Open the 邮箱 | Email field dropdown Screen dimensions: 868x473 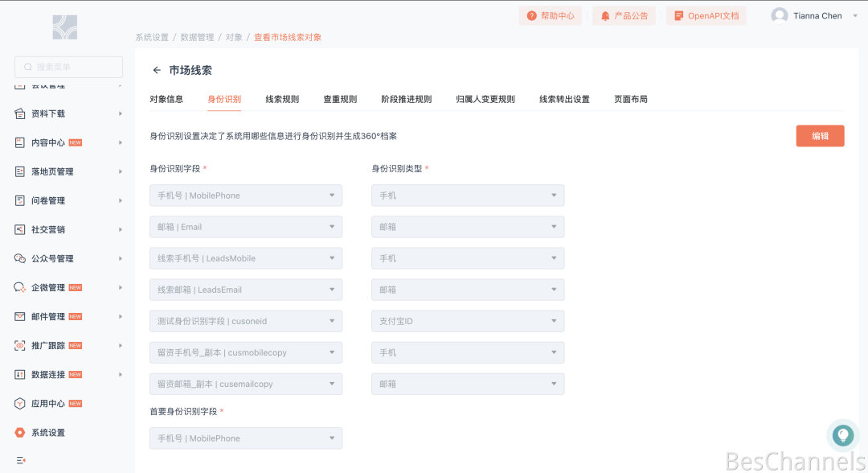246,227
